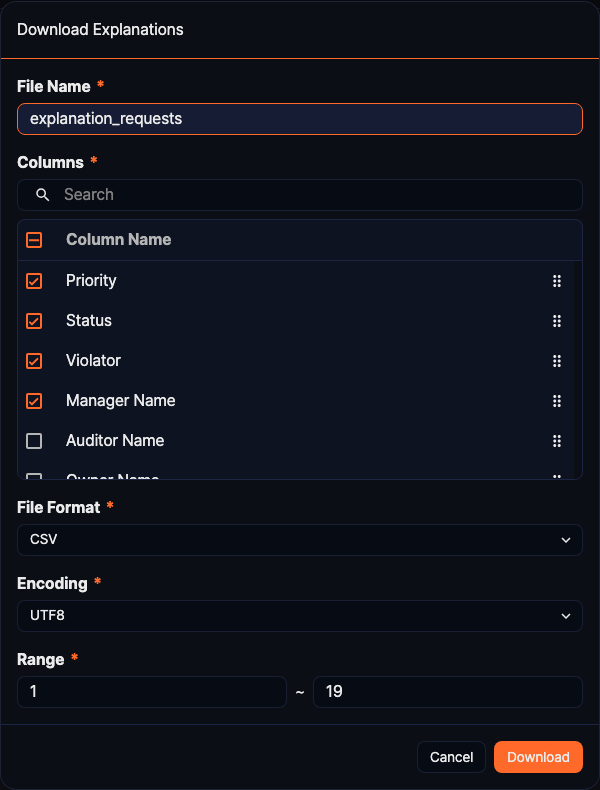Click the Range end value field

[447, 692]
